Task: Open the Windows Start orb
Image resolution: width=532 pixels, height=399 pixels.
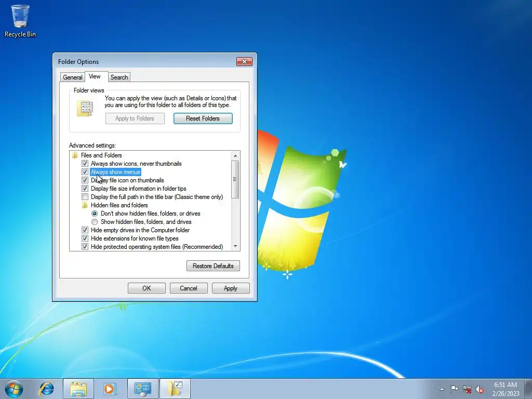Action: 14,389
